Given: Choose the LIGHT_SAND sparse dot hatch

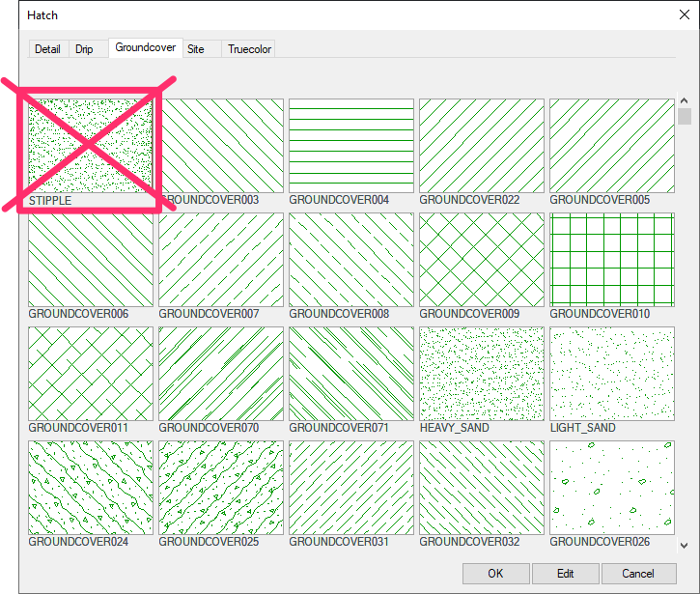Looking at the screenshot, I should pos(612,374).
